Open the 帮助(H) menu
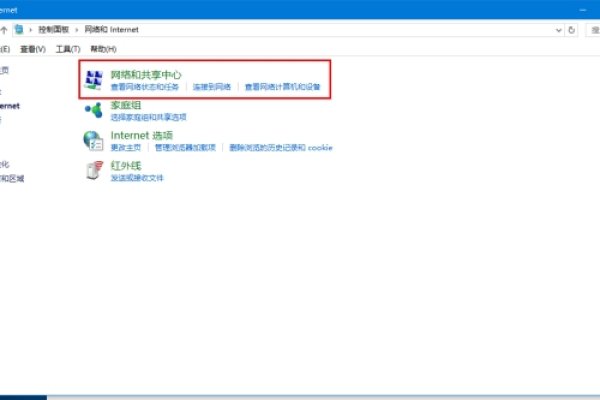 point(103,49)
